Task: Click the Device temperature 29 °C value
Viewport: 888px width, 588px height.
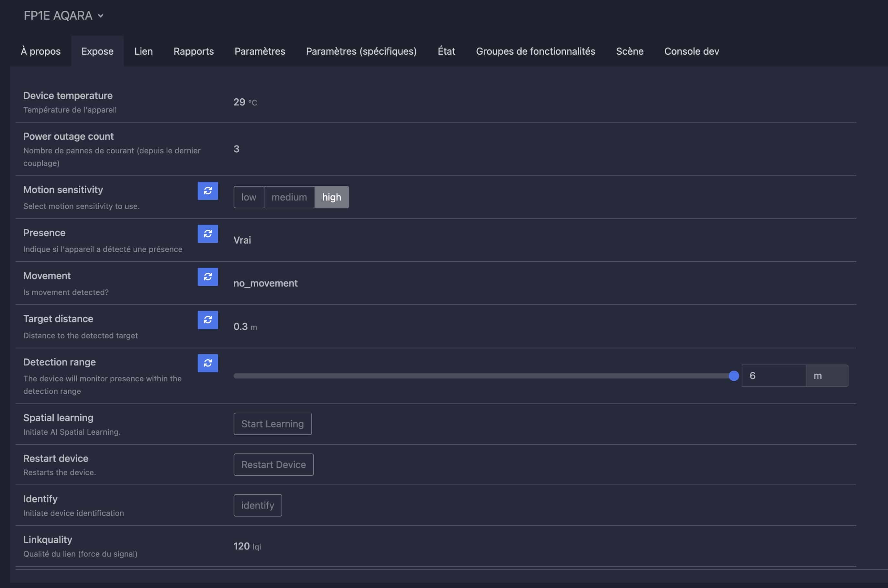Action: tap(245, 102)
